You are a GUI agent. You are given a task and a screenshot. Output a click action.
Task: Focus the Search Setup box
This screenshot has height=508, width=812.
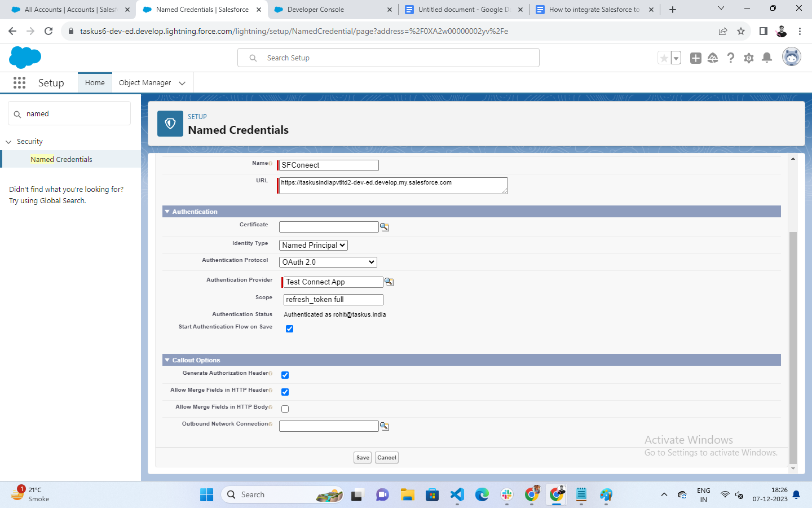(389, 58)
